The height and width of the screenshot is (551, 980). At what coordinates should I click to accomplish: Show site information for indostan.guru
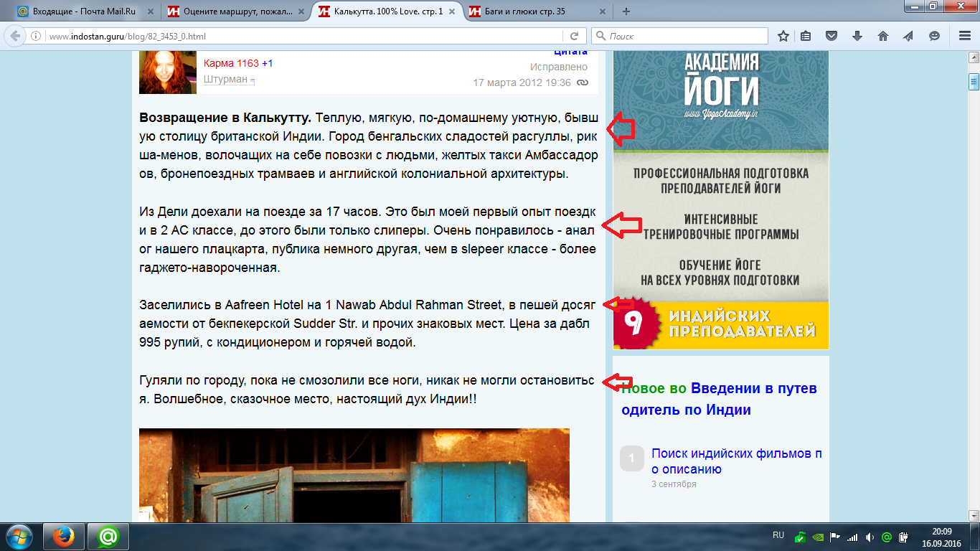pos(35,36)
